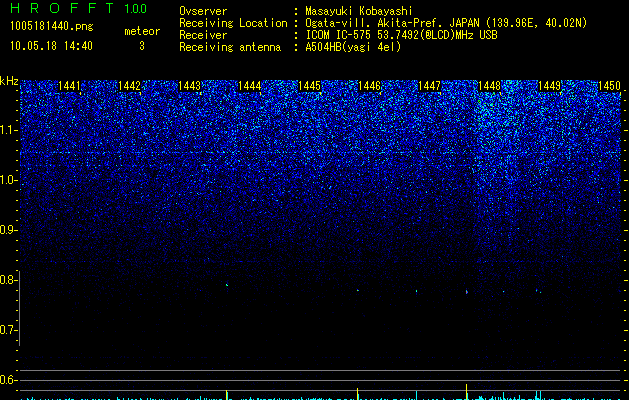Click time marker 1443
629x400 pixels.
pyautogui.click(x=189, y=86)
